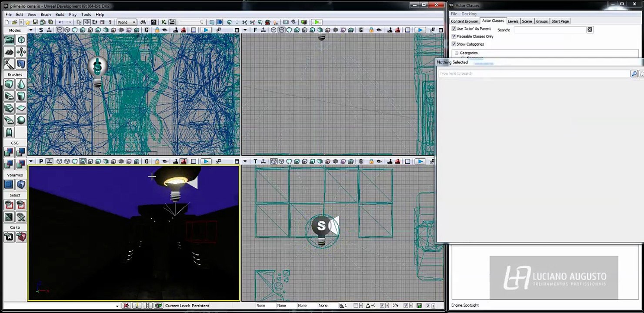Viewport: 644px width, 313px height.
Task: Play in the perspective viewport
Action: click(206, 162)
